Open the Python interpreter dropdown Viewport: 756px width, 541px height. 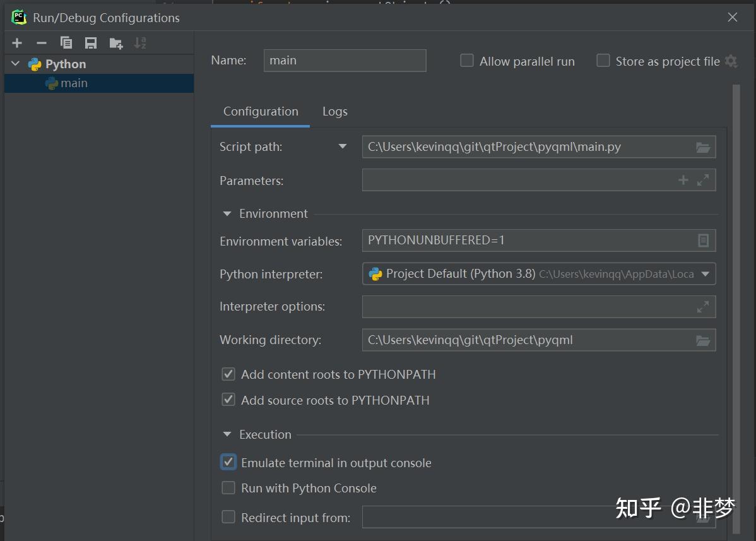(x=705, y=274)
